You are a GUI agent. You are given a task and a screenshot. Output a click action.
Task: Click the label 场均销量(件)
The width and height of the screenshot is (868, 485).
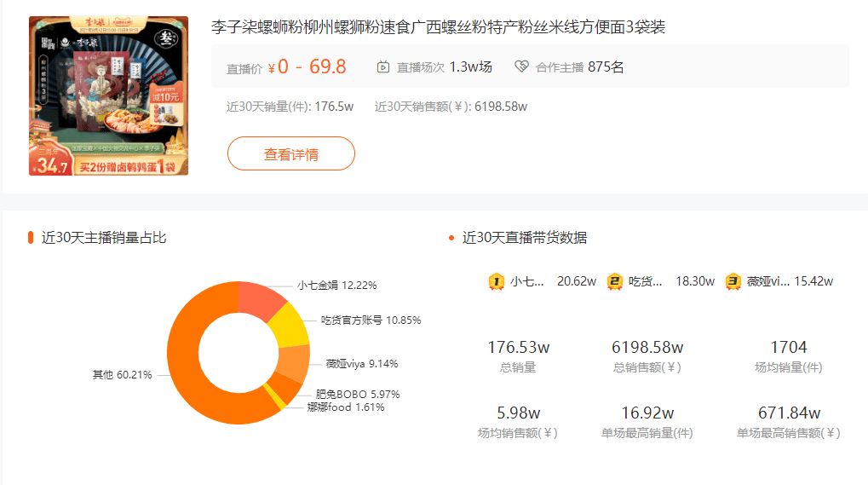(x=789, y=367)
